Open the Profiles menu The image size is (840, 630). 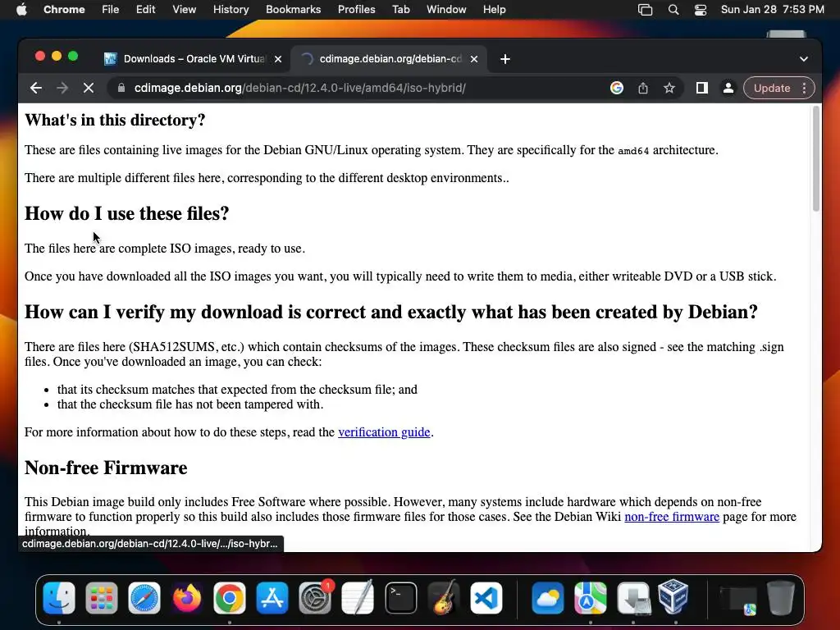point(356,9)
